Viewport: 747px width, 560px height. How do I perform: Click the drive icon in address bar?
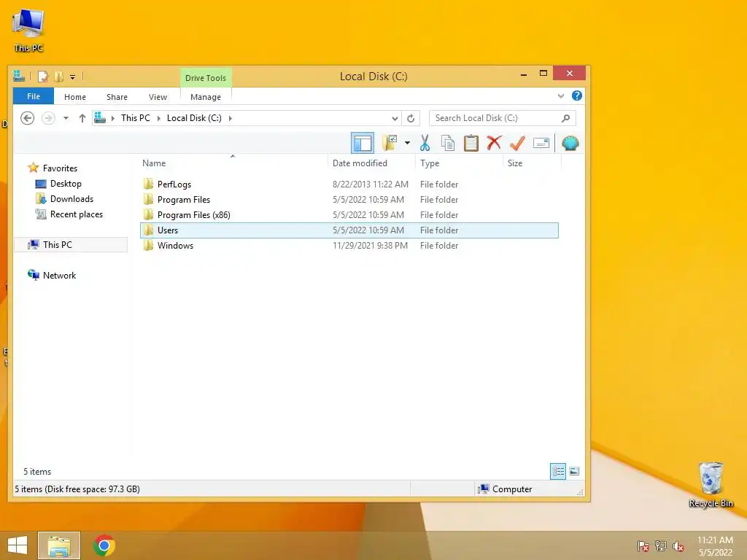(99, 117)
